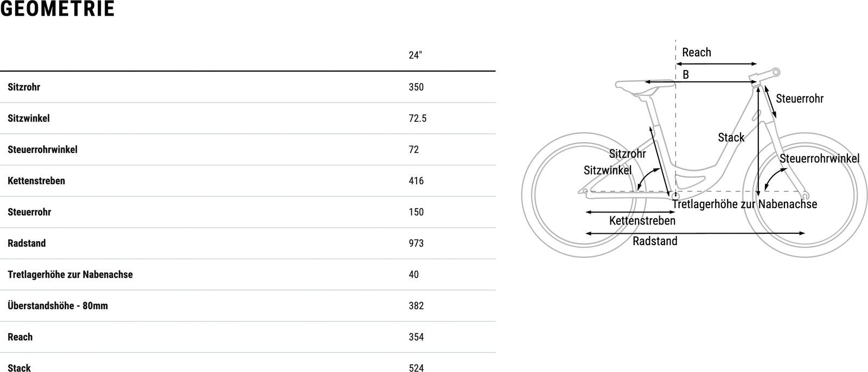Click the B label in the bike diagram
The width and height of the screenshot is (868, 372).
tap(686, 75)
